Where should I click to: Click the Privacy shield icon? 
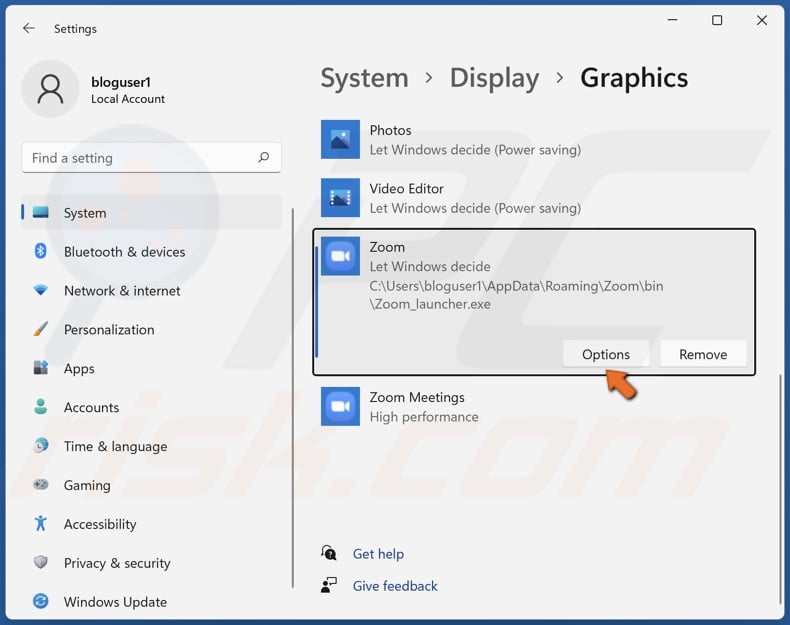(41, 562)
